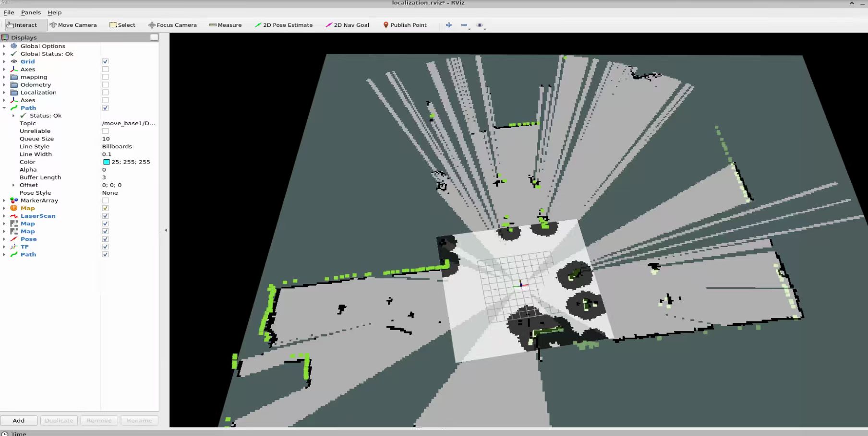
Task: Click the plus icon in toolbar
Action: tap(448, 25)
